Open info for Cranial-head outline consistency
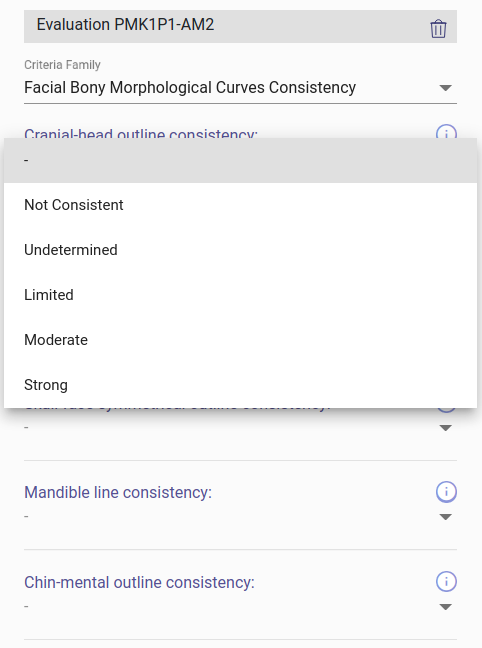 tap(446, 132)
